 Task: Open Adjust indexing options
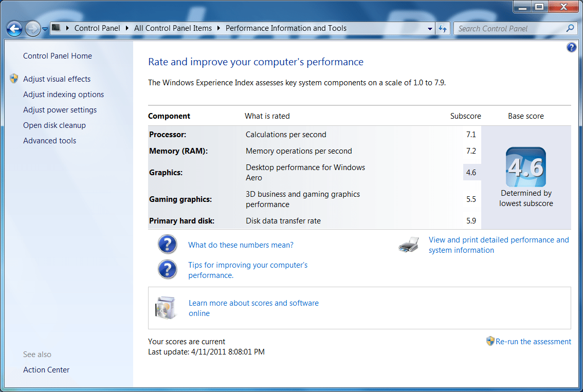[64, 95]
